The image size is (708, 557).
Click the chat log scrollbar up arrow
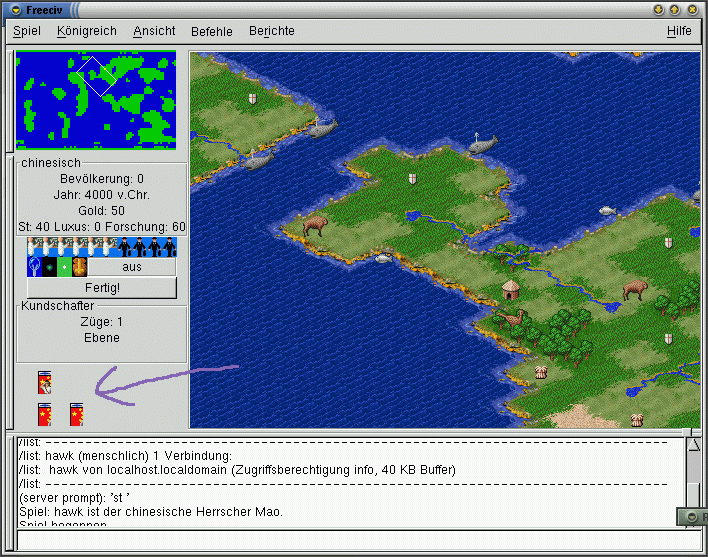pos(694,445)
